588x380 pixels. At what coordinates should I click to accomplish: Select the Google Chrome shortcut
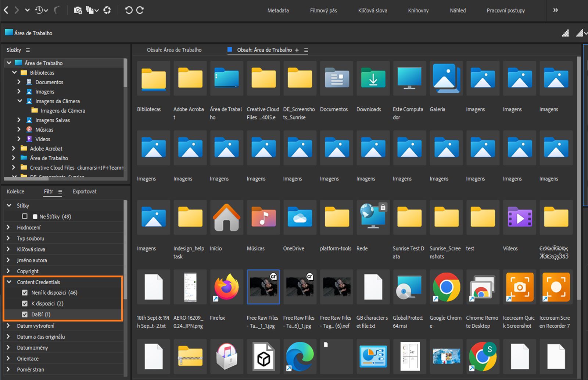[447, 287]
